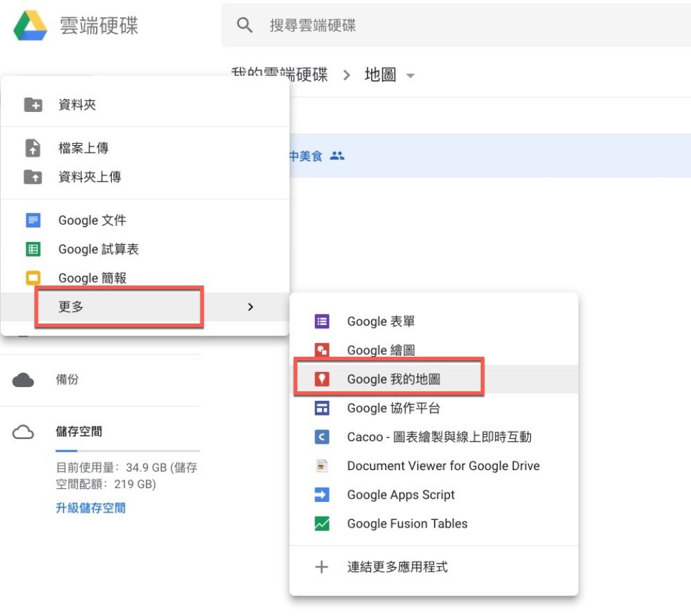Click the Google Slides yellow icon

tap(33, 278)
